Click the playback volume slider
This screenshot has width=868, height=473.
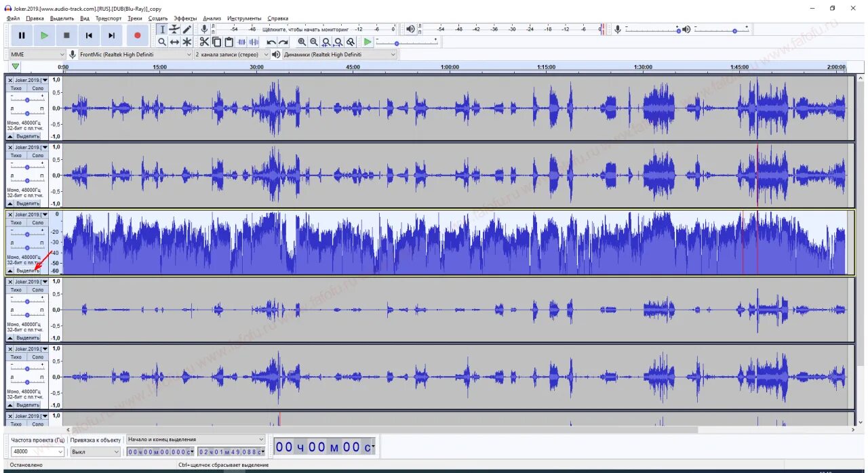pyautogui.click(x=722, y=30)
